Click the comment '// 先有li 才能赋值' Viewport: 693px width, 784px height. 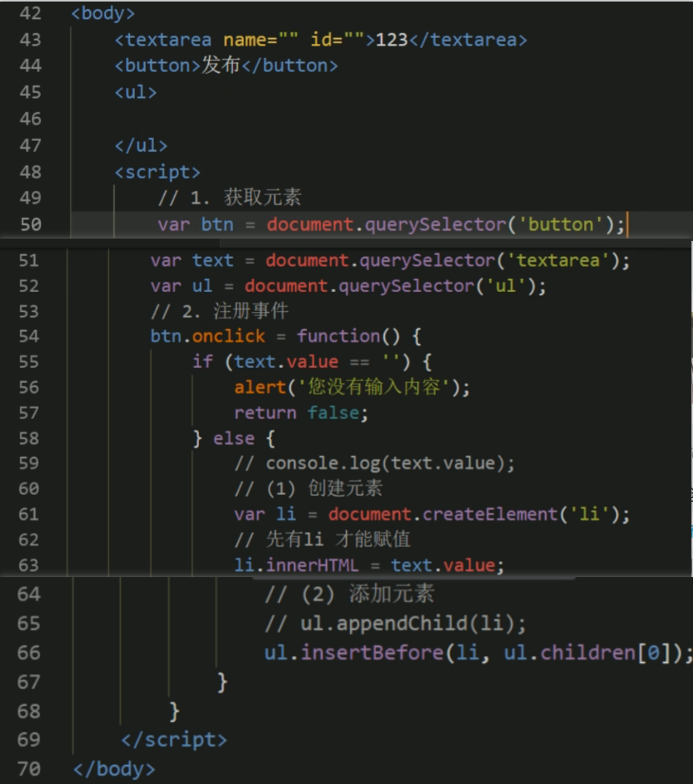coord(323,540)
